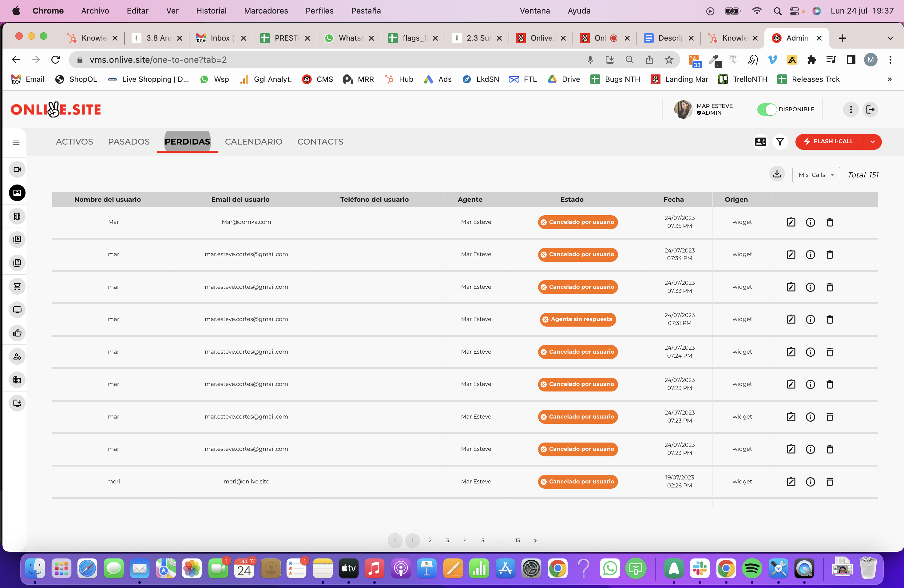The width and height of the screenshot is (904, 588).
Task: Click the shopping cart sidebar icon
Action: (x=17, y=286)
